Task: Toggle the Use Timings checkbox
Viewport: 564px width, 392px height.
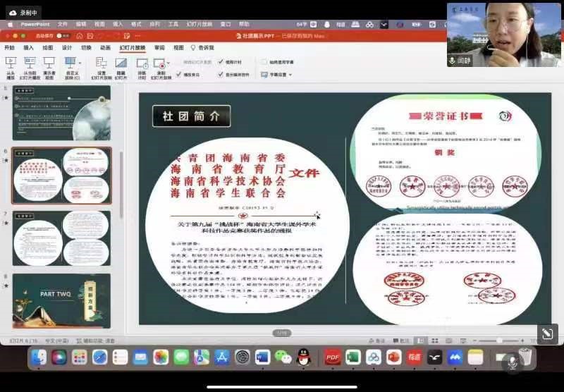Action: click(221, 62)
